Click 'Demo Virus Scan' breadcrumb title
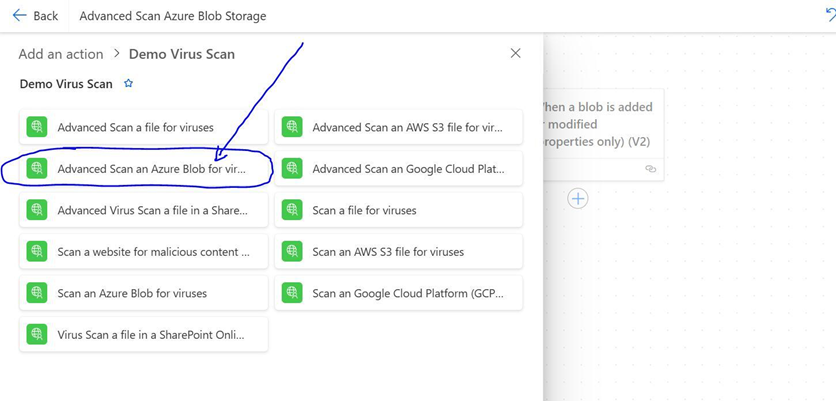This screenshot has height=401, width=836. point(182,54)
